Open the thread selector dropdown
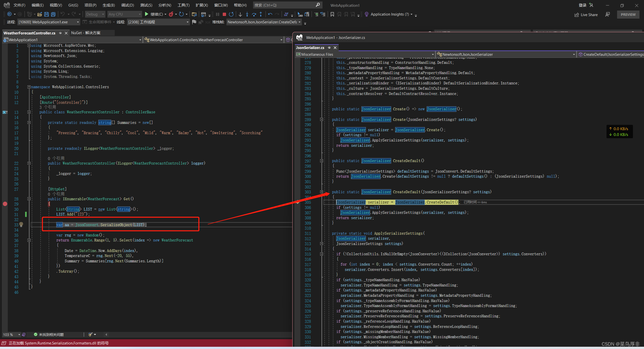 [187, 22]
